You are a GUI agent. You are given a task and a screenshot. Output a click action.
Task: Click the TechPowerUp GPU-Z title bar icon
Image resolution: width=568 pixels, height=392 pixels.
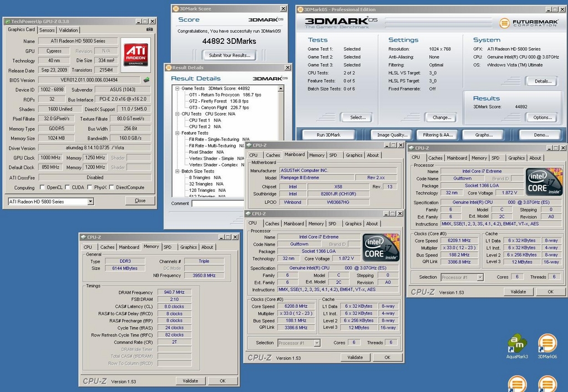click(8, 22)
